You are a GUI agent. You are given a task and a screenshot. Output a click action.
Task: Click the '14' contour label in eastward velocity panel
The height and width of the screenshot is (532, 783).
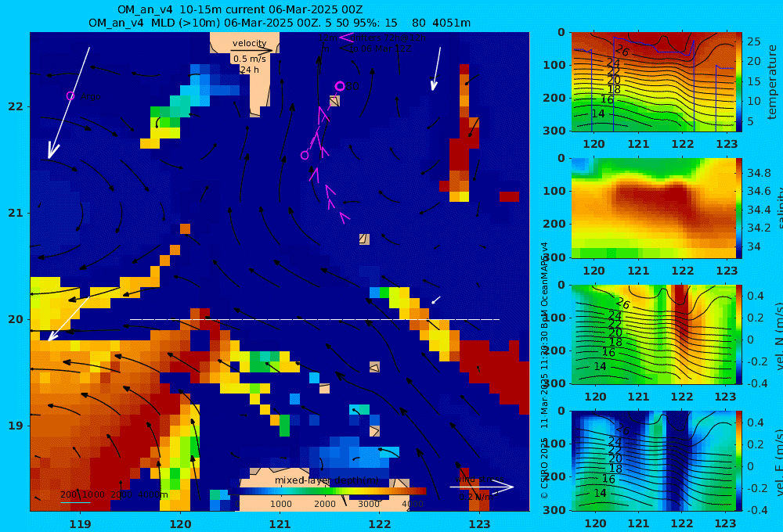tap(599, 493)
